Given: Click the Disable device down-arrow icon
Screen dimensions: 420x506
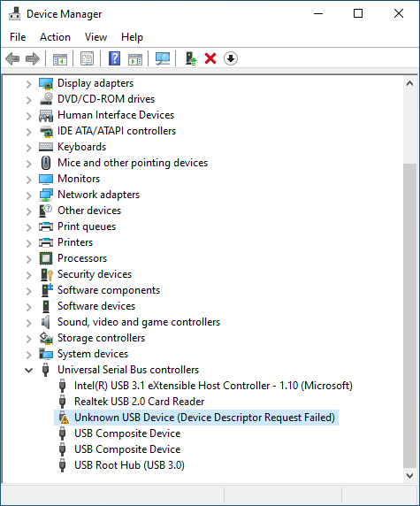Looking at the screenshot, I should pos(231,58).
